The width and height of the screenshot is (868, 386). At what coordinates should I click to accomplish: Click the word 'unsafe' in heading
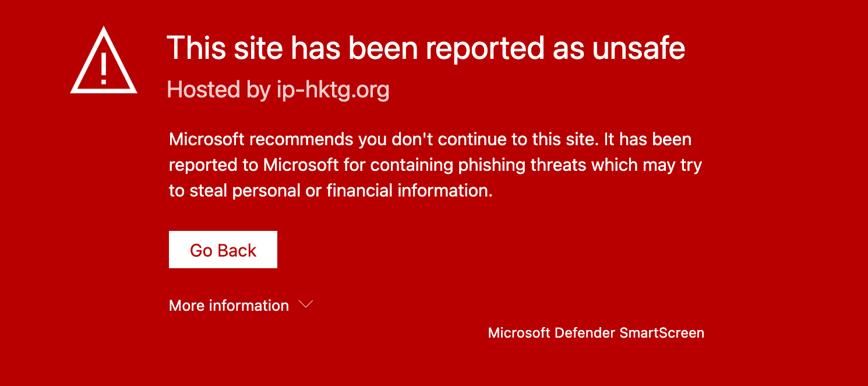(638, 48)
